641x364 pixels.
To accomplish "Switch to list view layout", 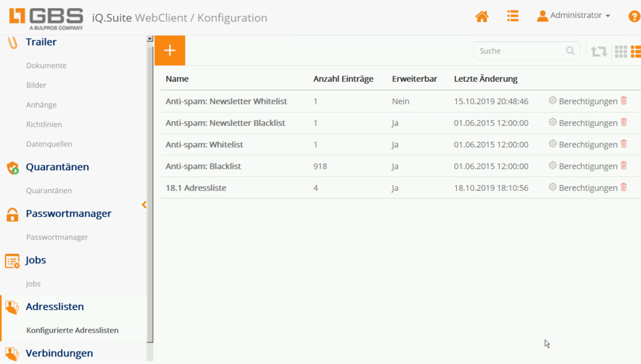I will pos(635,51).
